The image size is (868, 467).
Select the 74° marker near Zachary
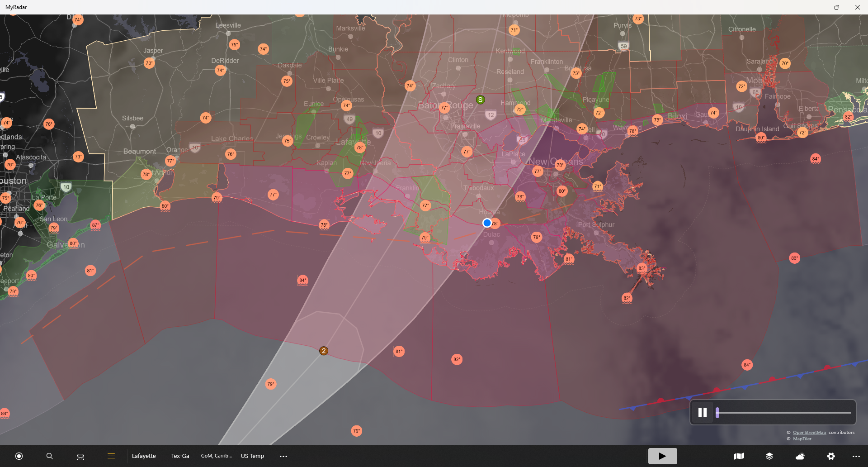click(410, 86)
